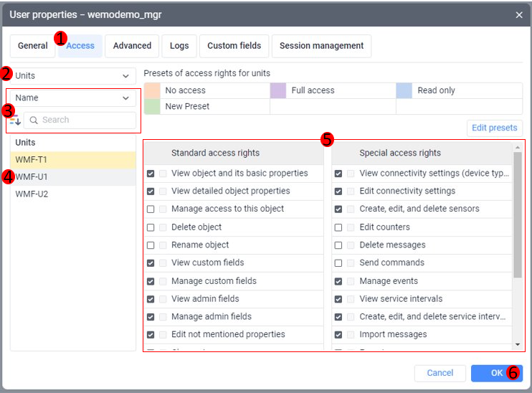Uncheck Manage custom fields
532x393 pixels.
151,281
